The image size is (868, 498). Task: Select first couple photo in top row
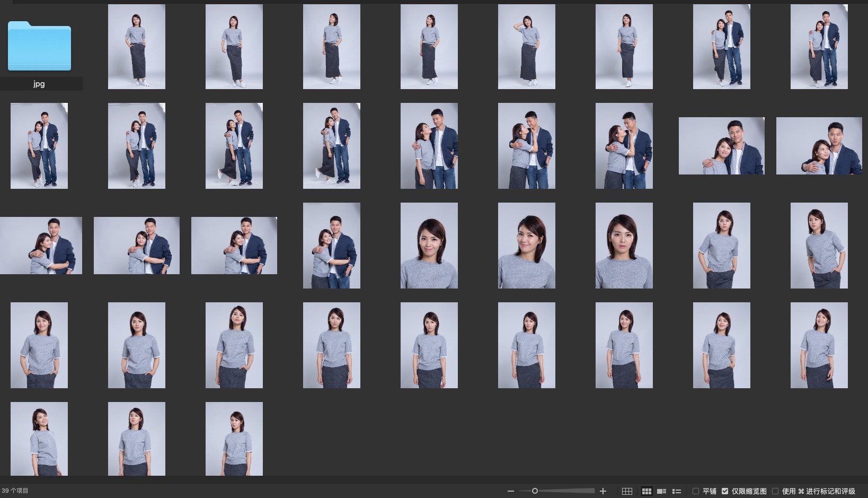(x=722, y=47)
